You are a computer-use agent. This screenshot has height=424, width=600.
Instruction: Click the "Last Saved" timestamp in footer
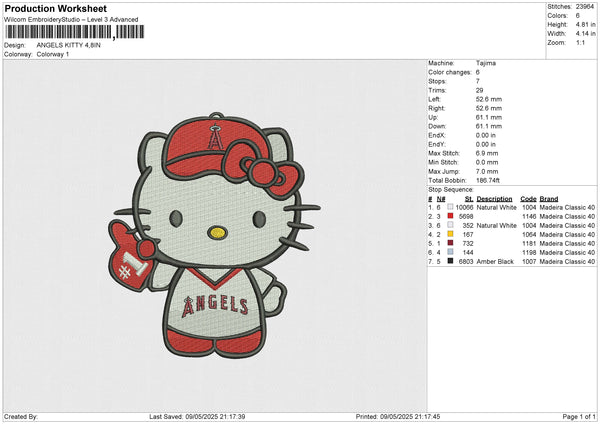pyautogui.click(x=197, y=416)
